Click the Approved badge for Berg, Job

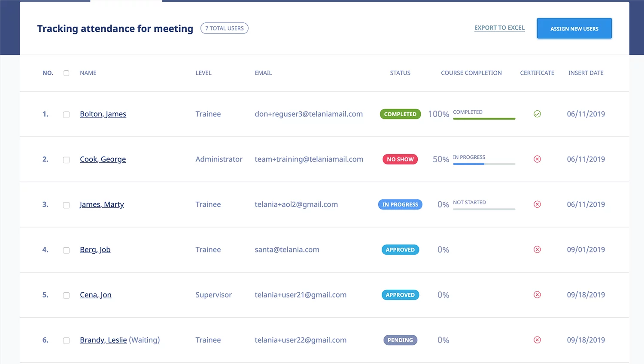tap(400, 250)
